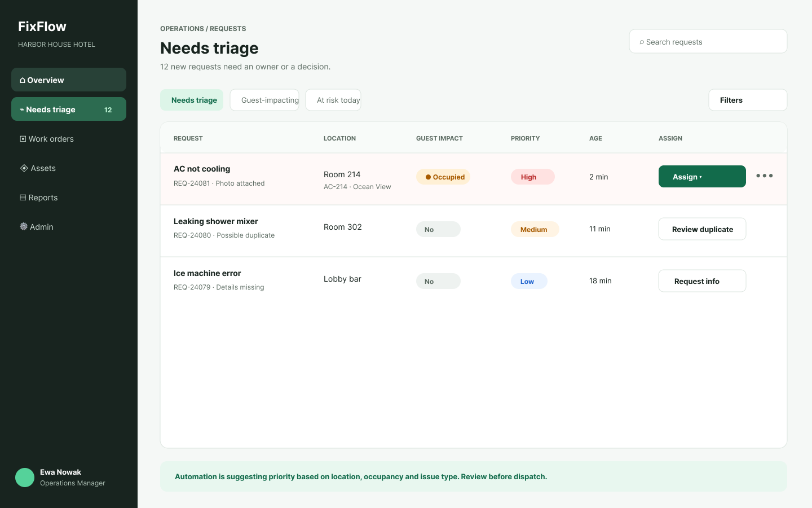
Task: Click the Admin gear icon
Action: click(24, 226)
